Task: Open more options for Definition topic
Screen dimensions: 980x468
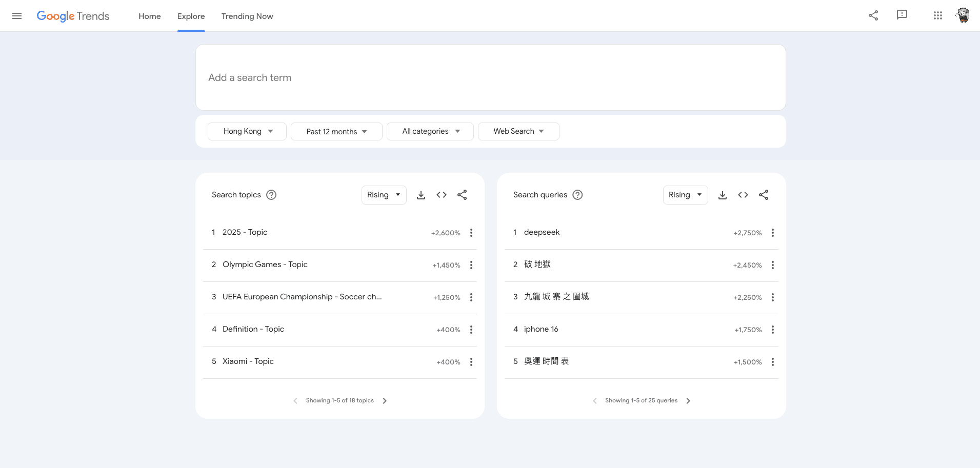Action: (x=471, y=330)
